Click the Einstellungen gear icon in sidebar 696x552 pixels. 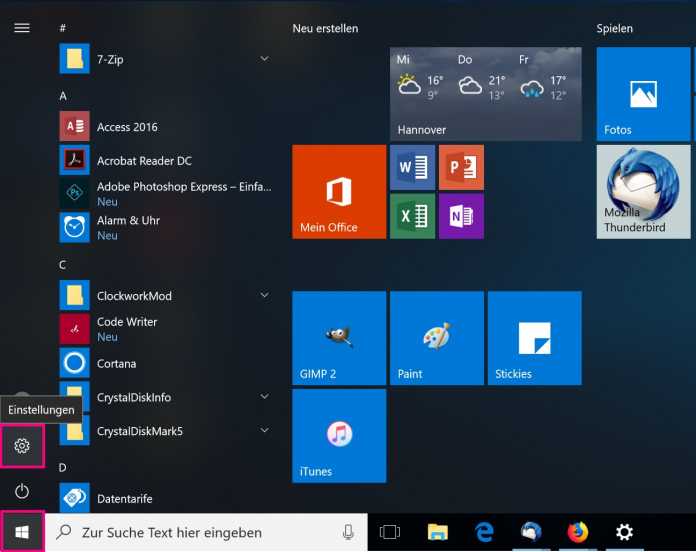coord(22,446)
